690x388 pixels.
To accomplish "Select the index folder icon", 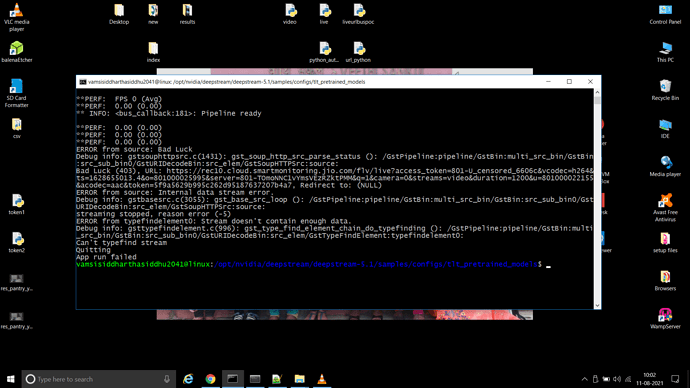I will click(153, 51).
